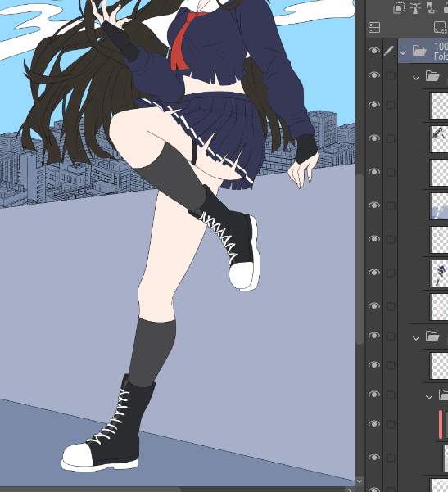
Task: Select the layer with blue-gray wall thumbnail
Action: [x=439, y=205]
